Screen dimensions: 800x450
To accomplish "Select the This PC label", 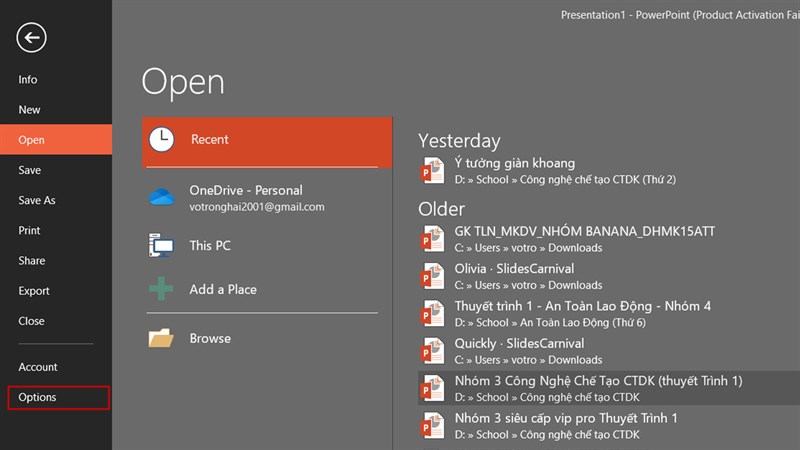I will 210,245.
